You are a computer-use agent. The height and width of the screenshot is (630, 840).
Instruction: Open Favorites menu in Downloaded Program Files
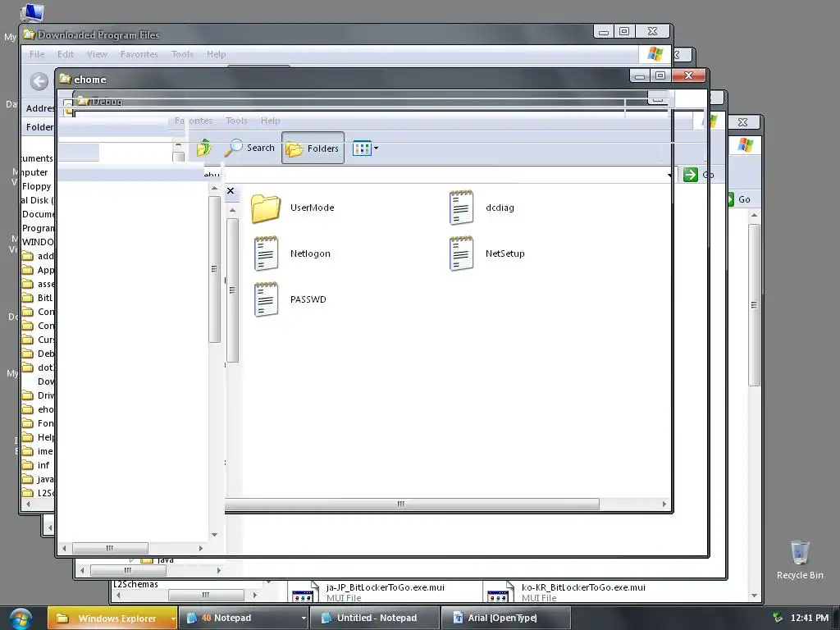(139, 54)
